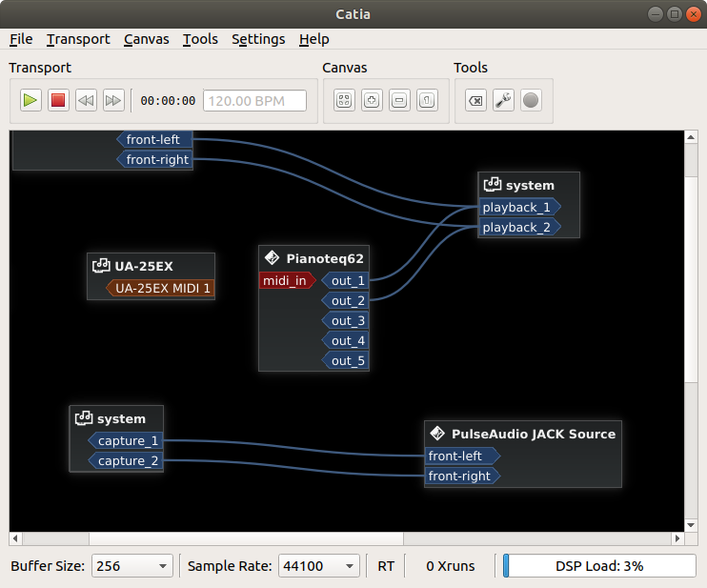
Task: Click the Pianoteq62 box title
Action: [325, 258]
